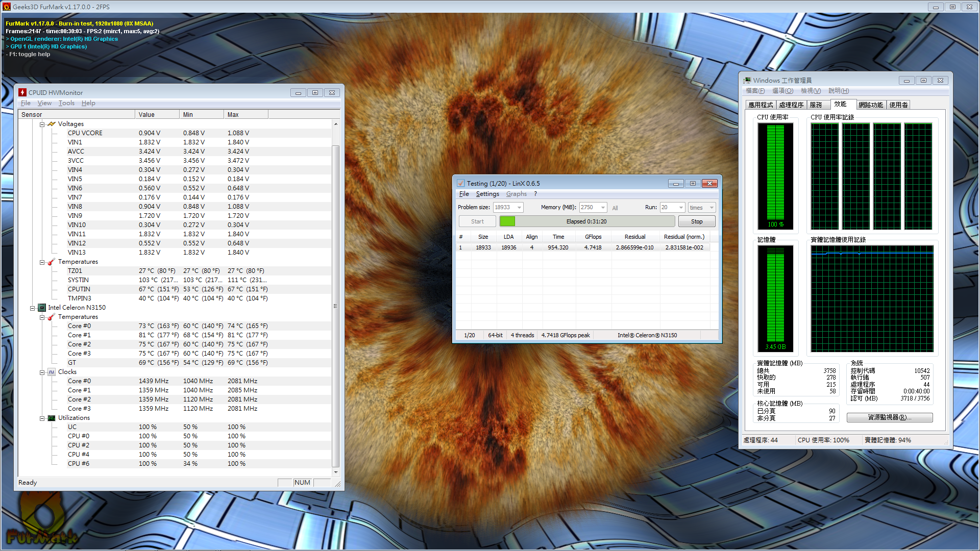This screenshot has height=551, width=980.
Task: Click motherboard Temperatures thermometer icon above TZ01
Action: [52, 262]
